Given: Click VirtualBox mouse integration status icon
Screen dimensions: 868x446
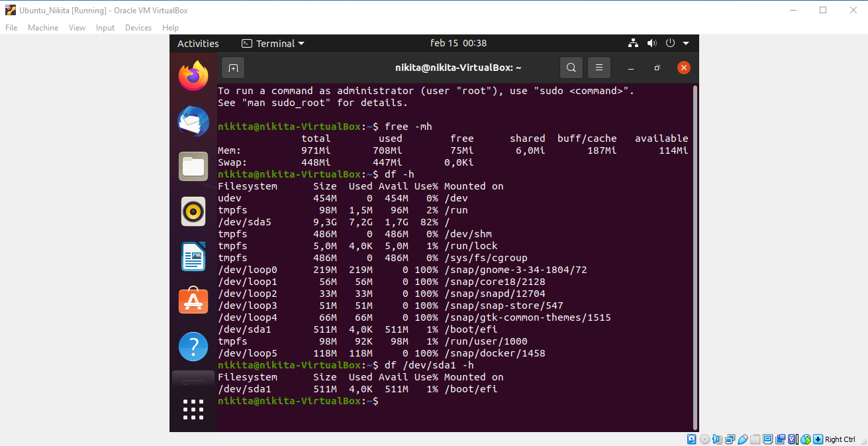Looking at the screenshot, I should click(805, 439).
